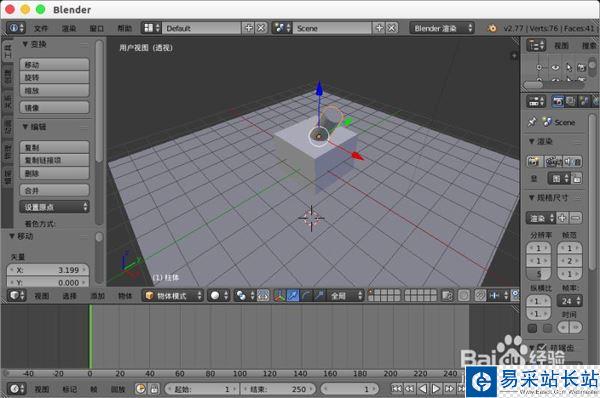Screen dimensions: 600x398
Task: Click the 结束 (End) frame field 250
Action: (279, 389)
